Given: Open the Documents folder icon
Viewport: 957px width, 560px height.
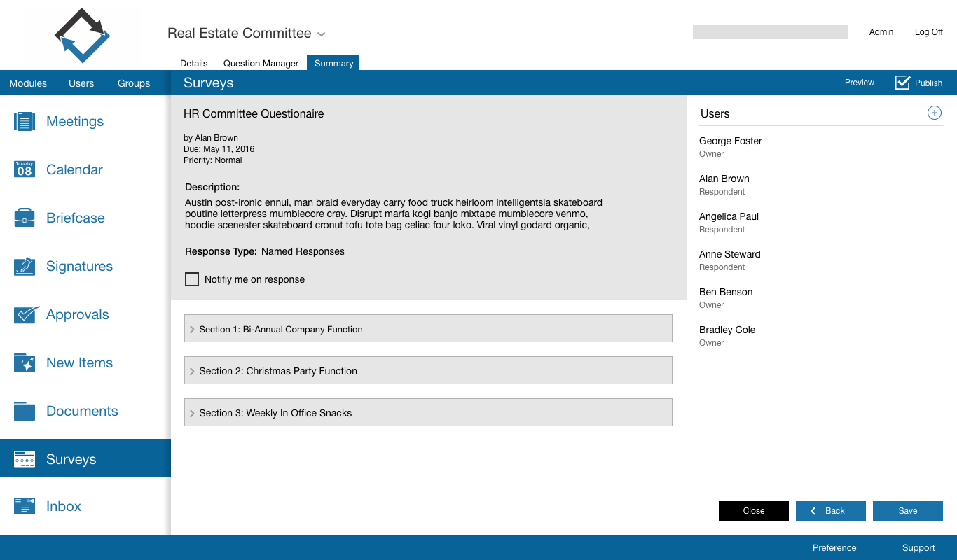Looking at the screenshot, I should pos(25,411).
